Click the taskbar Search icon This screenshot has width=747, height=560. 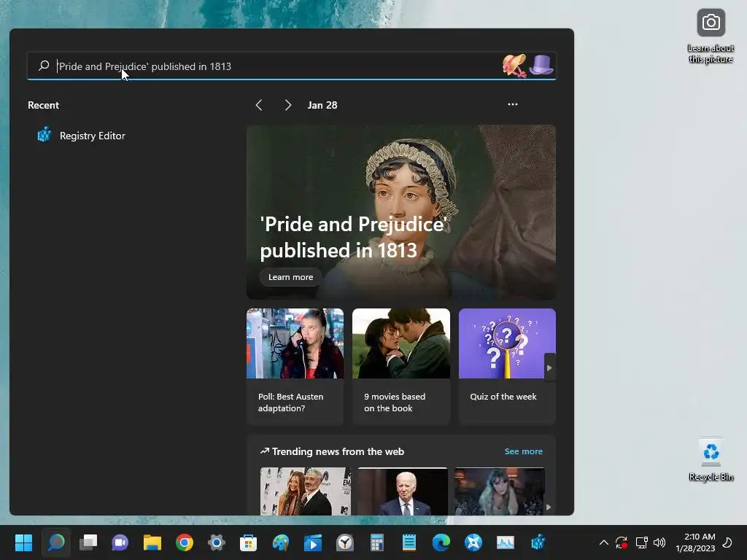coord(56,542)
